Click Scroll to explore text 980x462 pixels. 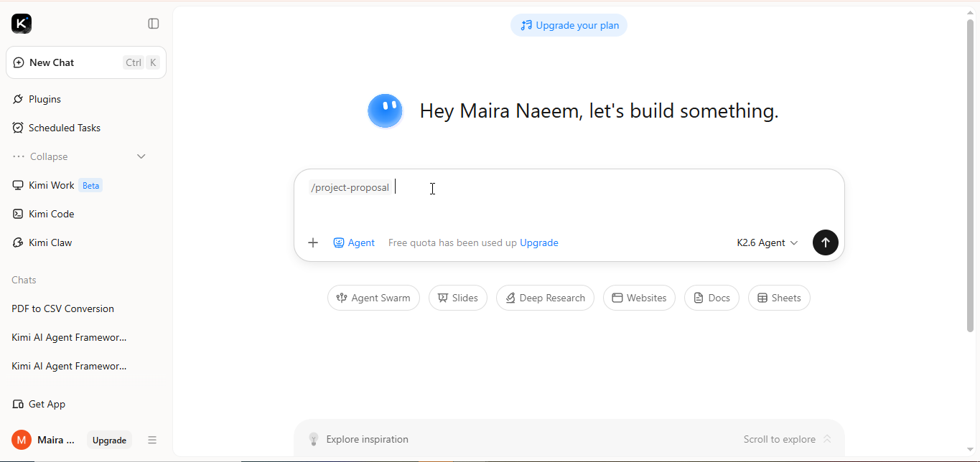(x=780, y=439)
